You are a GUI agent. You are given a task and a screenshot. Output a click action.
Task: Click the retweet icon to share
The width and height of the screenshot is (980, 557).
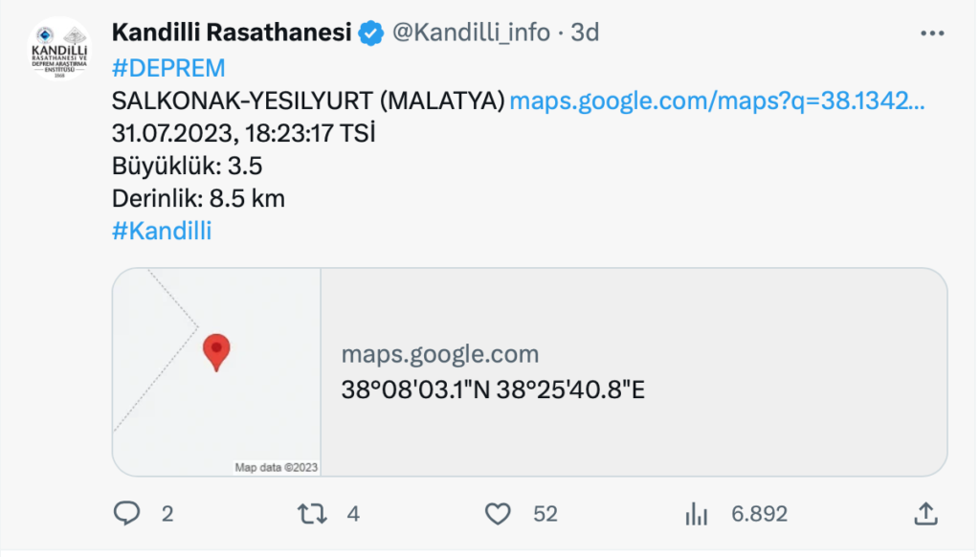point(313,514)
